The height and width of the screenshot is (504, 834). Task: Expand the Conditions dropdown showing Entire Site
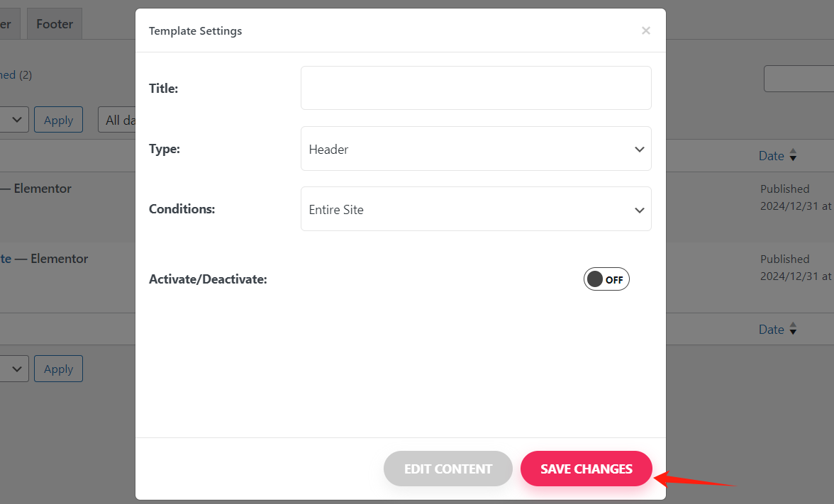[475, 209]
